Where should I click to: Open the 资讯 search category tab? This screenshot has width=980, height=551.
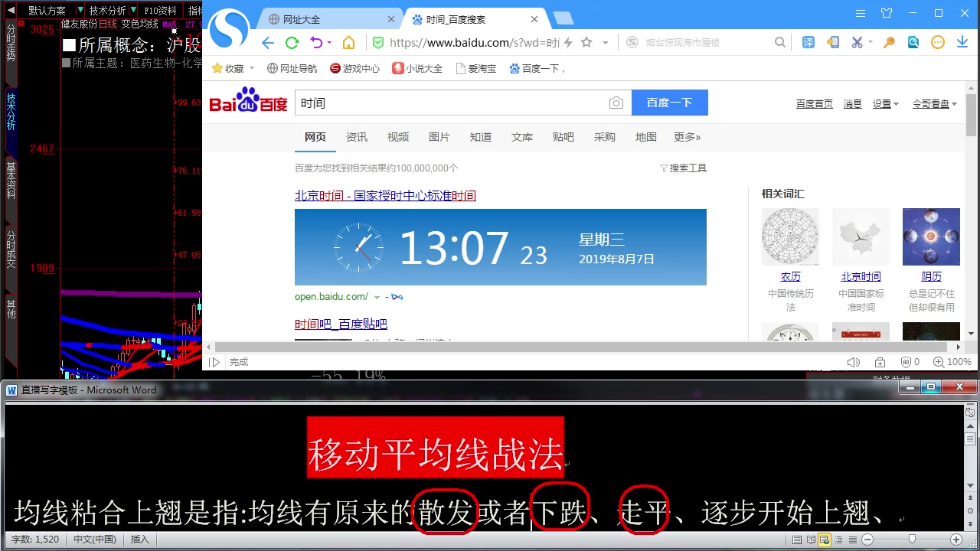pos(357,137)
